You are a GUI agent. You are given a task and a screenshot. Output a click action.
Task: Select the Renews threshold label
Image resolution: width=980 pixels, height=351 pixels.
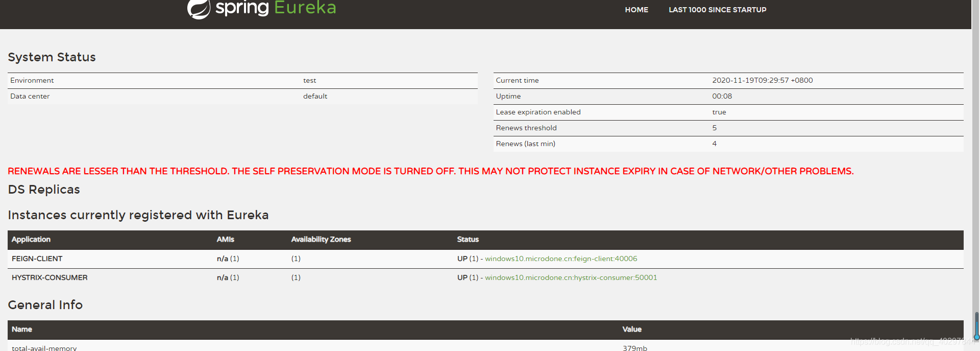click(526, 128)
